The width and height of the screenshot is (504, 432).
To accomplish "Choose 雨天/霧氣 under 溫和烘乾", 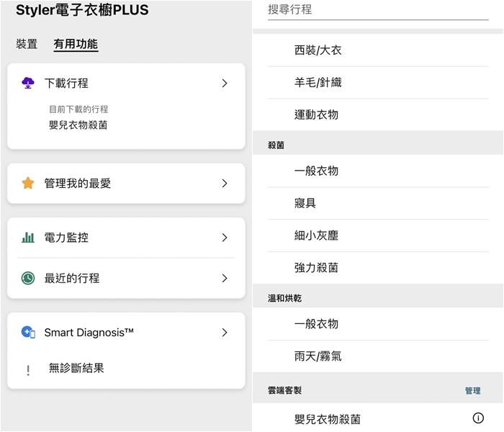I will point(318,356).
